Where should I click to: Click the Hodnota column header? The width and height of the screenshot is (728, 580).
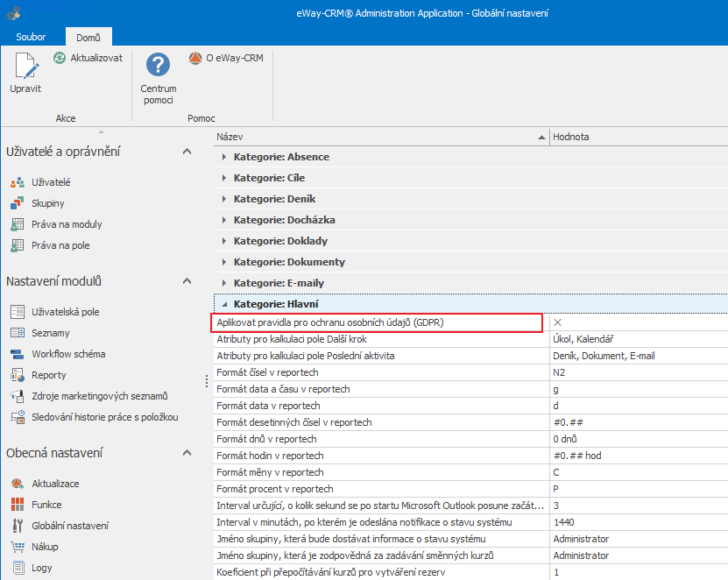click(x=639, y=137)
